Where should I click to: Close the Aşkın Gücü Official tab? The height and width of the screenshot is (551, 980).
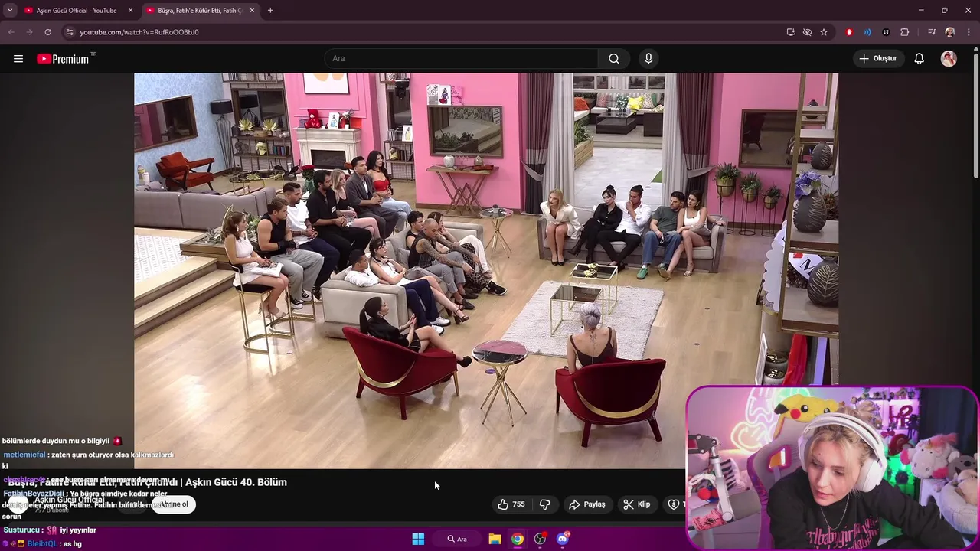130,11
